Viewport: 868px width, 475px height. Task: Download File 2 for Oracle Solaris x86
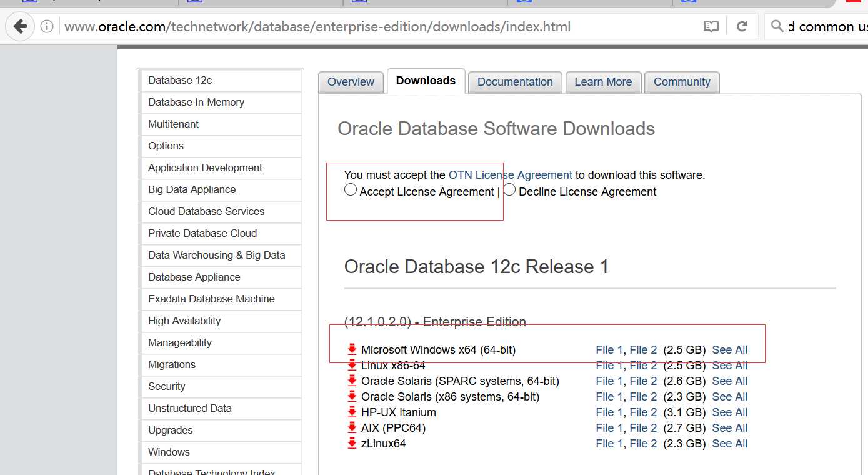(643, 397)
